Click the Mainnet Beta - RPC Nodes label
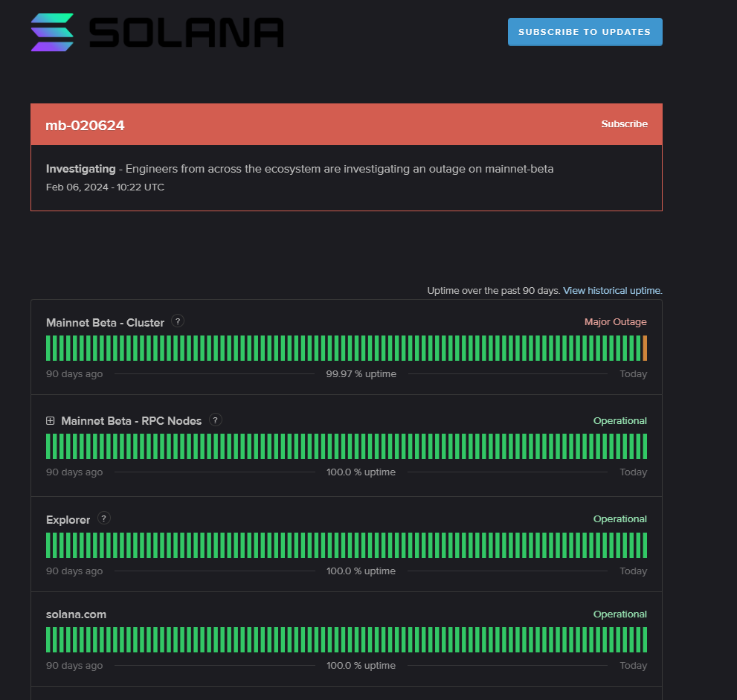The width and height of the screenshot is (737, 700). [x=131, y=421]
